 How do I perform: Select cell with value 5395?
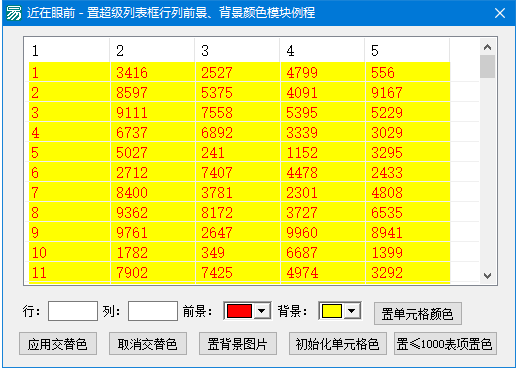click(x=322, y=112)
